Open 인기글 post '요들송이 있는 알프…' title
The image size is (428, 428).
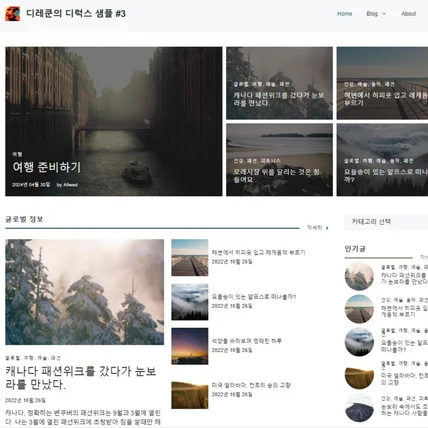[x=404, y=346]
